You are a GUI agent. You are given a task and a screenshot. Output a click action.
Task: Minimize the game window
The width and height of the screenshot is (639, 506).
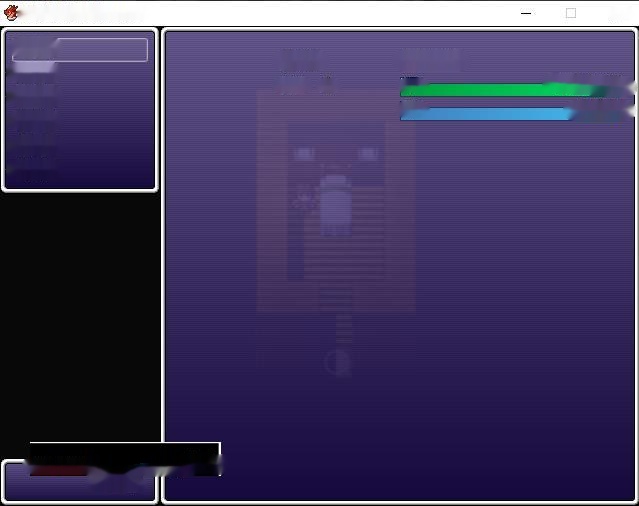pos(527,13)
